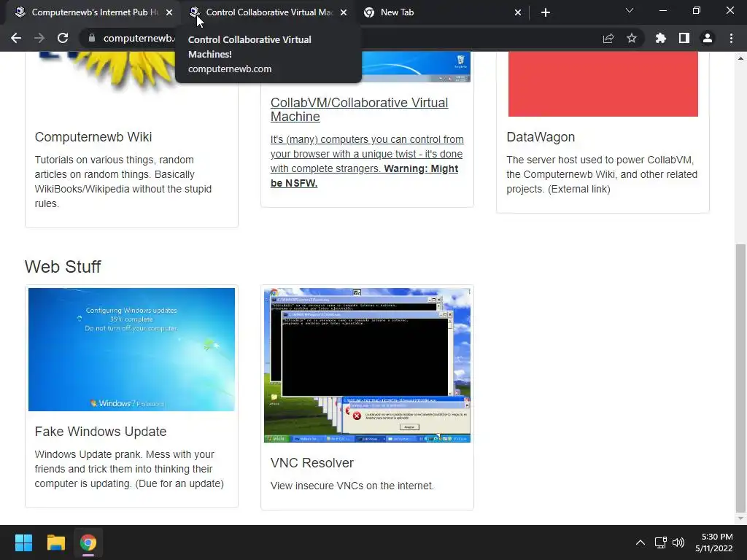This screenshot has width=747, height=560.
Task: Click the forward navigation arrow
Action: tap(39, 38)
